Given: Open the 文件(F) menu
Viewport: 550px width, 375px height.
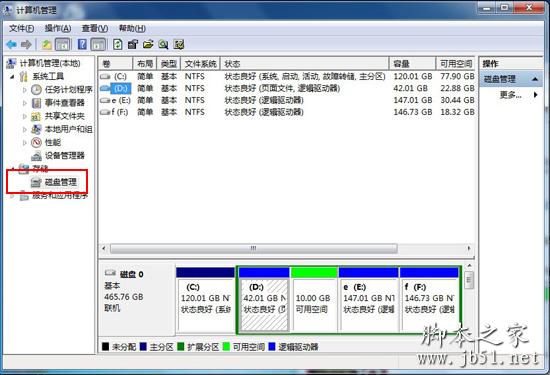Looking at the screenshot, I should click(21, 28).
